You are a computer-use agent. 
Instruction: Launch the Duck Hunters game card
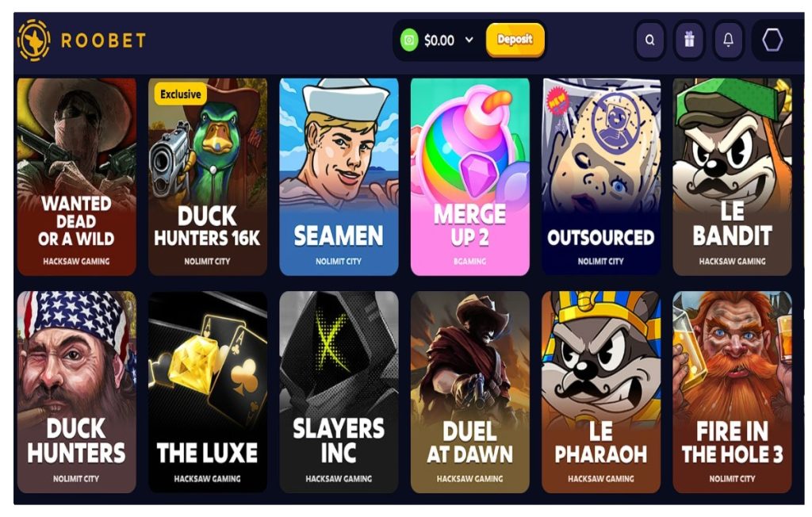pyautogui.click(x=77, y=393)
